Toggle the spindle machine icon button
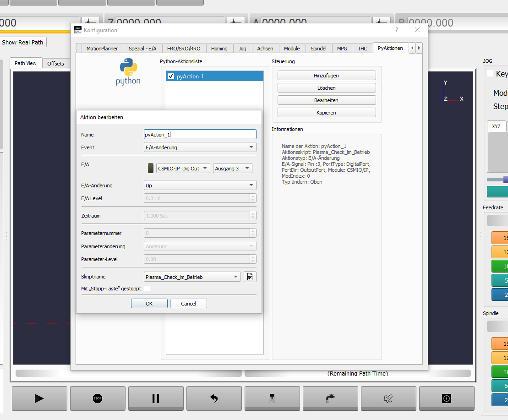Screen dimensions: 508x420 pos(272,398)
